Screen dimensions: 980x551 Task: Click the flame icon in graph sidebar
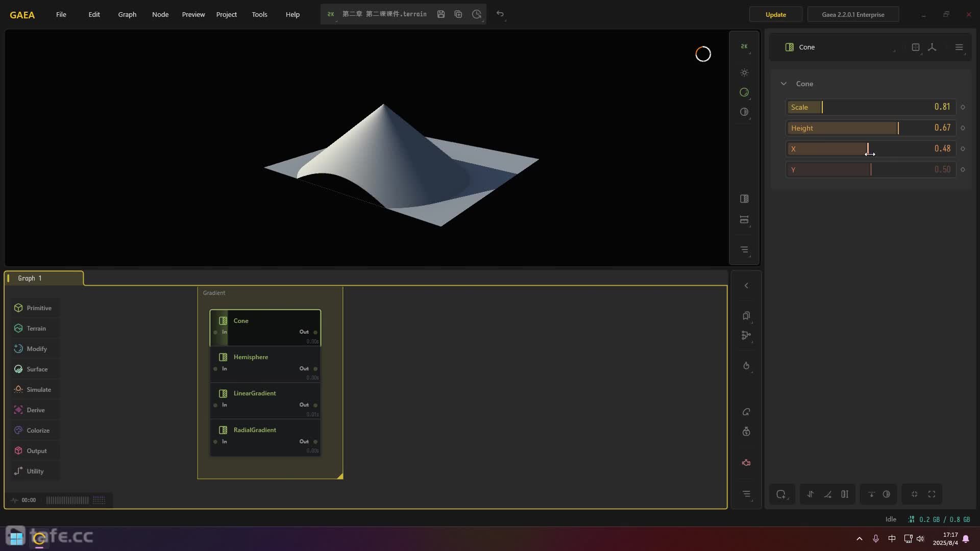[746, 366]
